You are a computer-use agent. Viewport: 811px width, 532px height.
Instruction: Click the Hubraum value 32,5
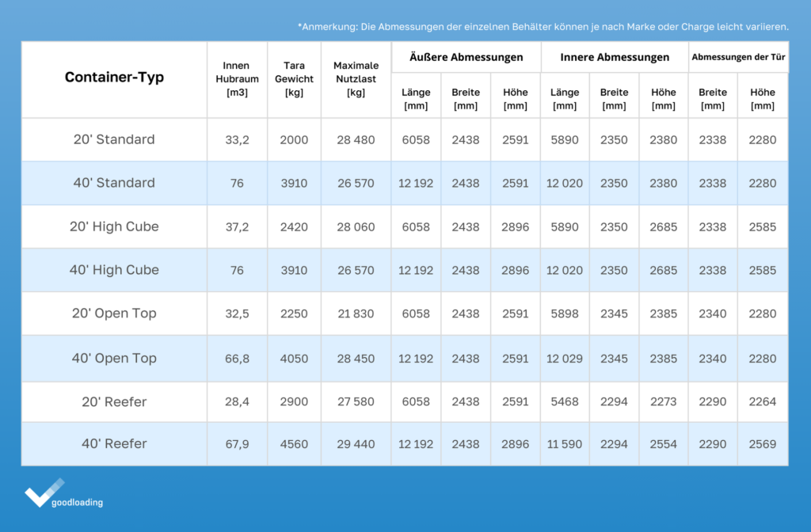click(237, 313)
